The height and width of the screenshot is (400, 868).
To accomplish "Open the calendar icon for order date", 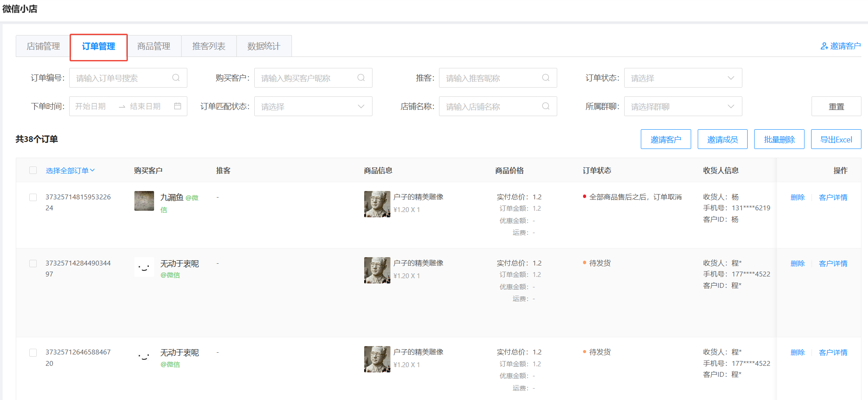I will pyautogui.click(x=177, y=106).
